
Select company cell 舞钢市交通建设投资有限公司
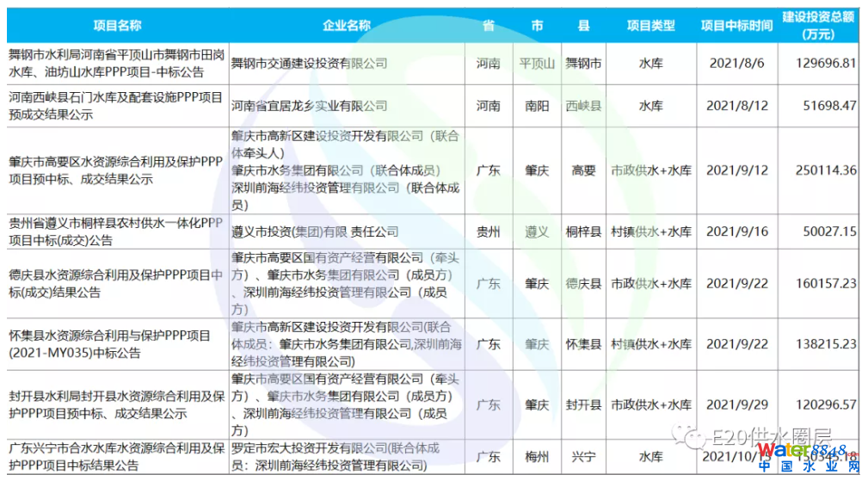click(x=310, y=63)
